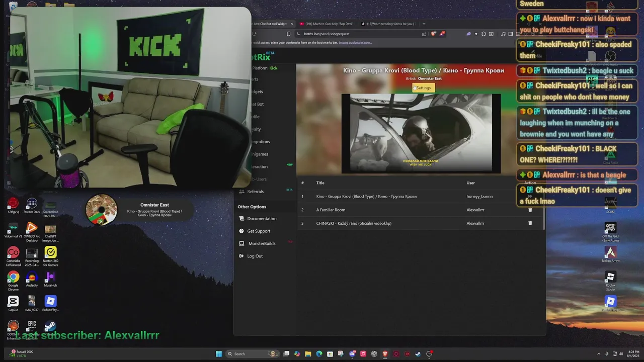Click the Kino music video player

click(x=421, y=134)
